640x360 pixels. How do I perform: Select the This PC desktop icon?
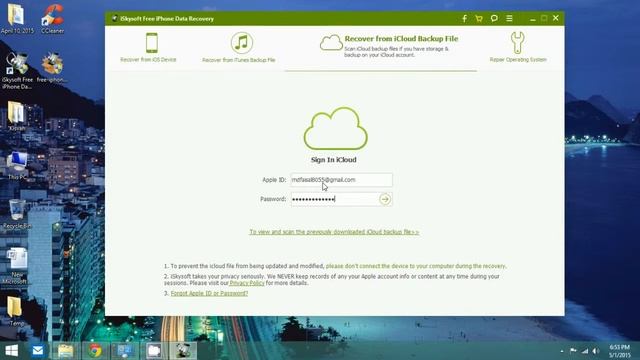click(x=17, y=166)
